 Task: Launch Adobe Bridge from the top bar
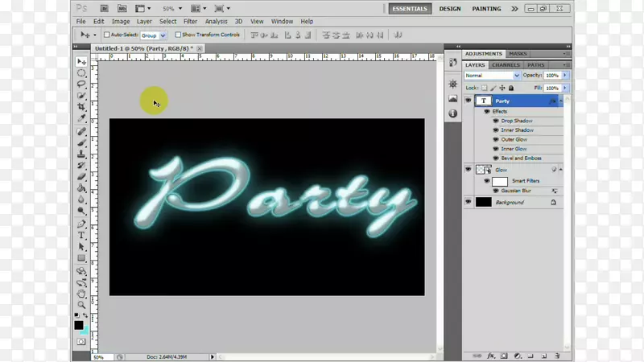coord(105,8)
